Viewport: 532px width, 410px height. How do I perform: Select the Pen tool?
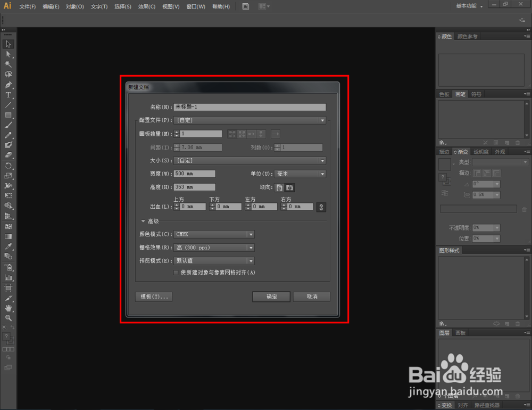[x=8, y=85]
